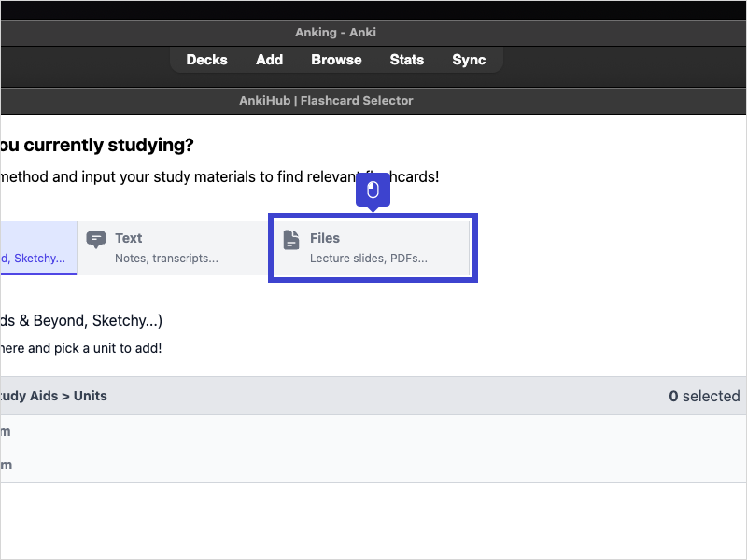The image size is (747, 560).
Task: Show the Stats screen
Action: pyautogui.click(x=406, y=60)
